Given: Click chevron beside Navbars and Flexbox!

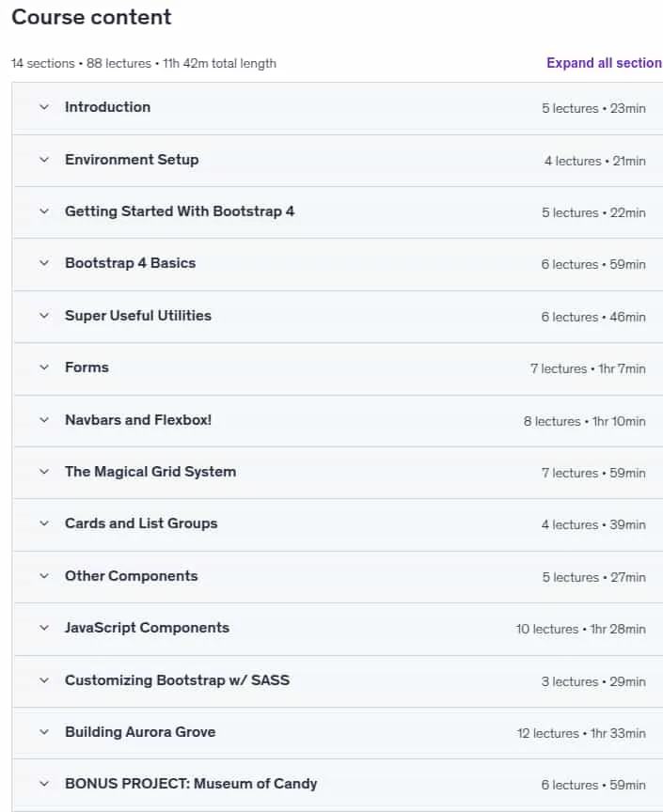Looking at the screenshot, I should 44,420.
